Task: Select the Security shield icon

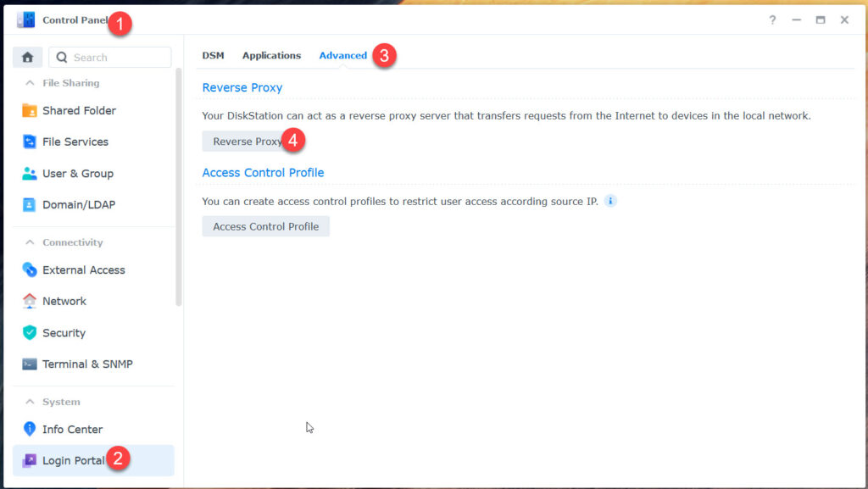Action: tap(30, 333)
